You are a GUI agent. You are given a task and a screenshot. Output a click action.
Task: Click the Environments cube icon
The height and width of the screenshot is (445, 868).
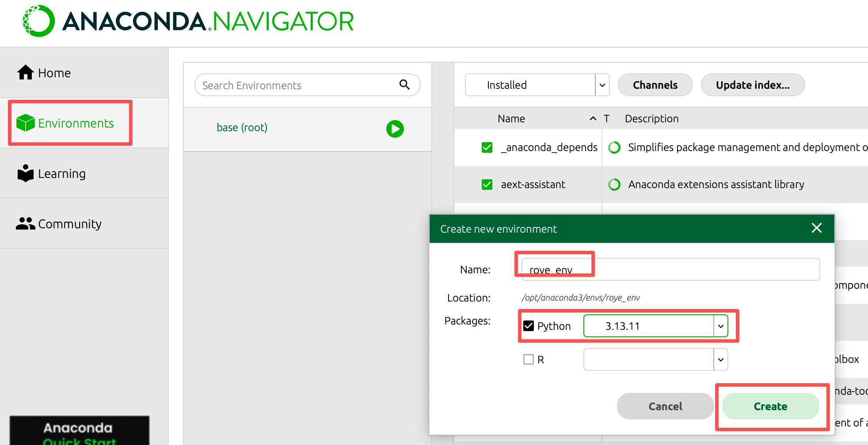pyautogui.click(x=26, y=123)
